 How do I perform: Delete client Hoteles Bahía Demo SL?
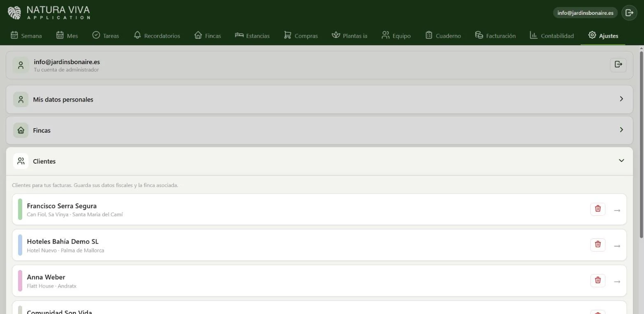(x=598, y=245)
